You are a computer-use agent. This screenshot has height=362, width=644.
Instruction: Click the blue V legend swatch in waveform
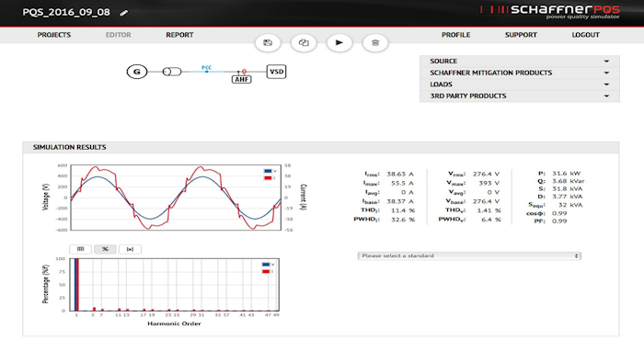tap(268, 171)
